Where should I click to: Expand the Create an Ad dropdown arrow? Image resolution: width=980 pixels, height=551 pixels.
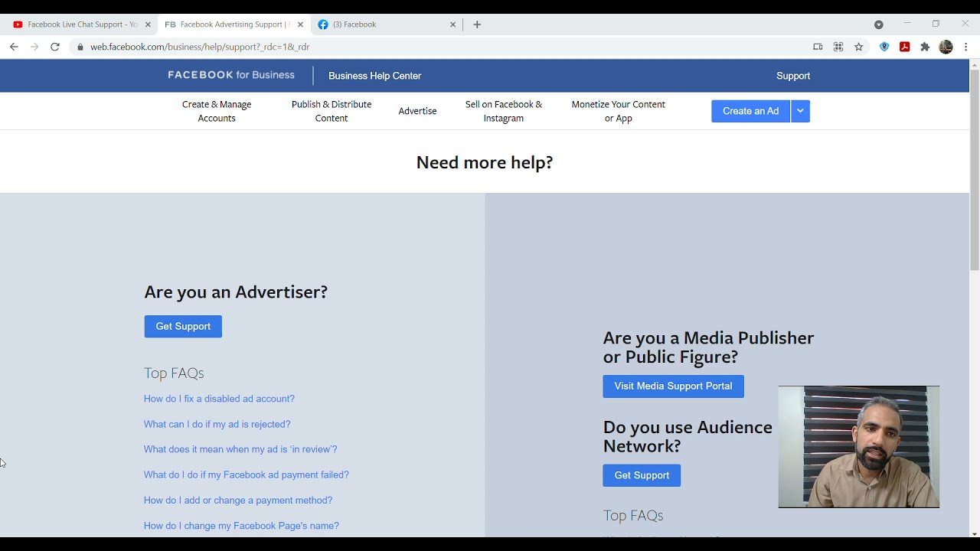[800, 111]
